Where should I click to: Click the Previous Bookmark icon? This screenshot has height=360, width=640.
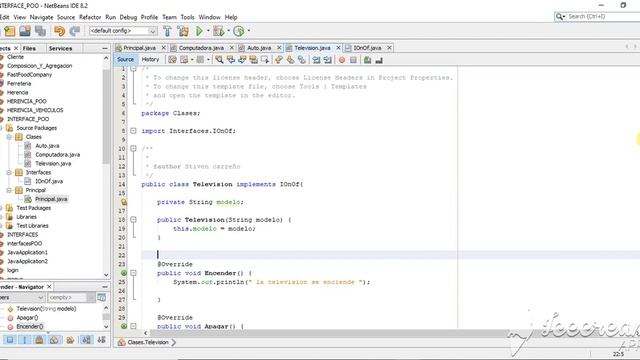pyautogui.click(x=279, y=60)
